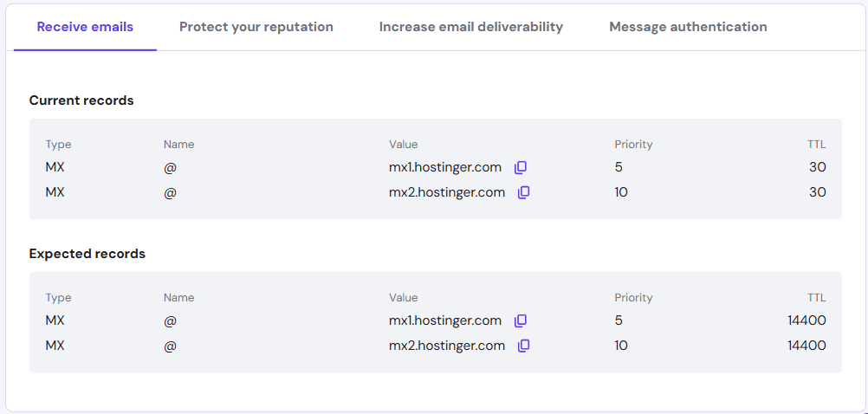Open Increase email deliverability tab
Viewport: 868px width, 414px height.
(471, 27)
